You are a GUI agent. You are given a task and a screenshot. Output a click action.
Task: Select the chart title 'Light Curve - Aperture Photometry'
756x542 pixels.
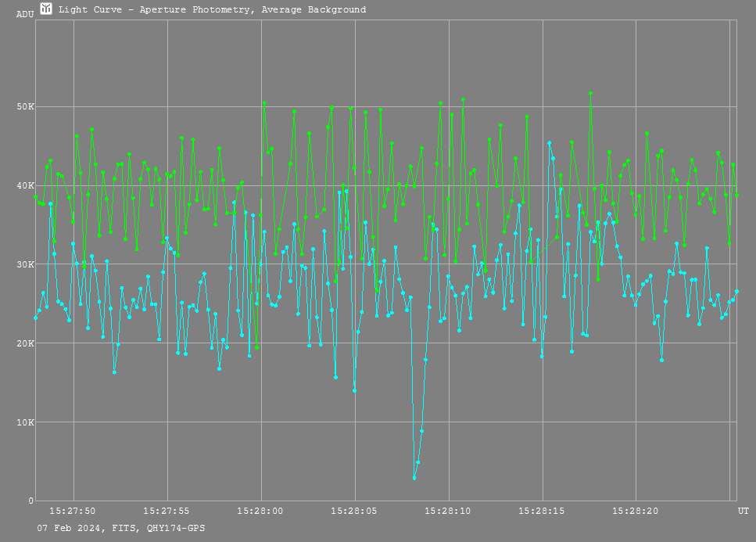154,9
